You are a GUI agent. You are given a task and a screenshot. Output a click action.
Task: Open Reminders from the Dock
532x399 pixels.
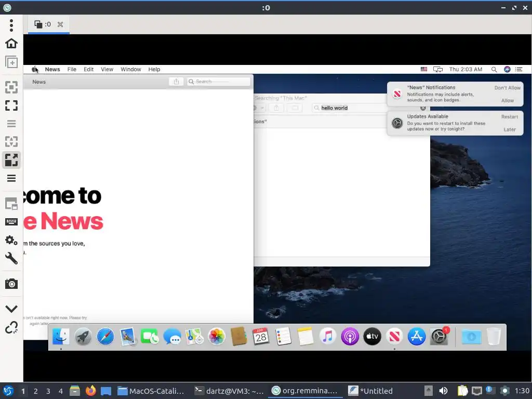[x=283, y=336]
